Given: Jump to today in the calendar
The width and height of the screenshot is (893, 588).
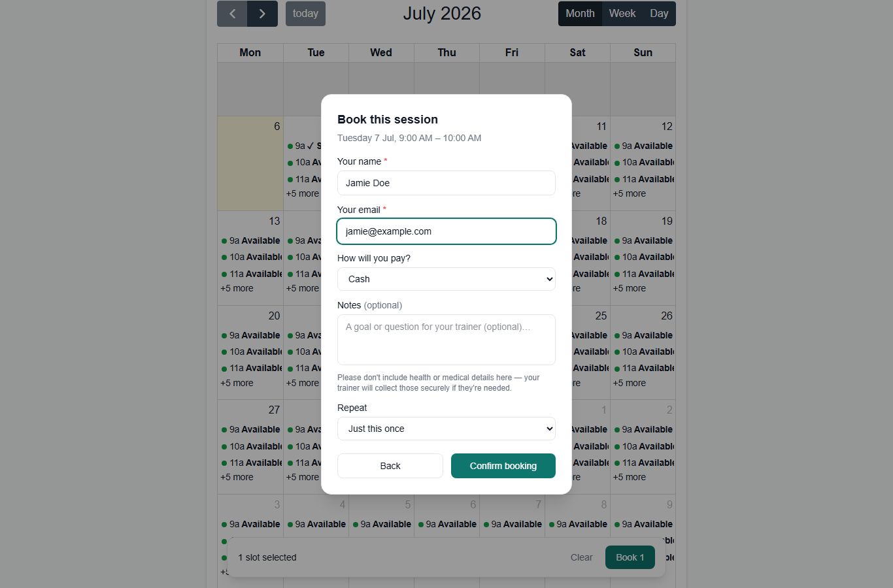Looking at the screenshot, I should (x=305, y=14).
